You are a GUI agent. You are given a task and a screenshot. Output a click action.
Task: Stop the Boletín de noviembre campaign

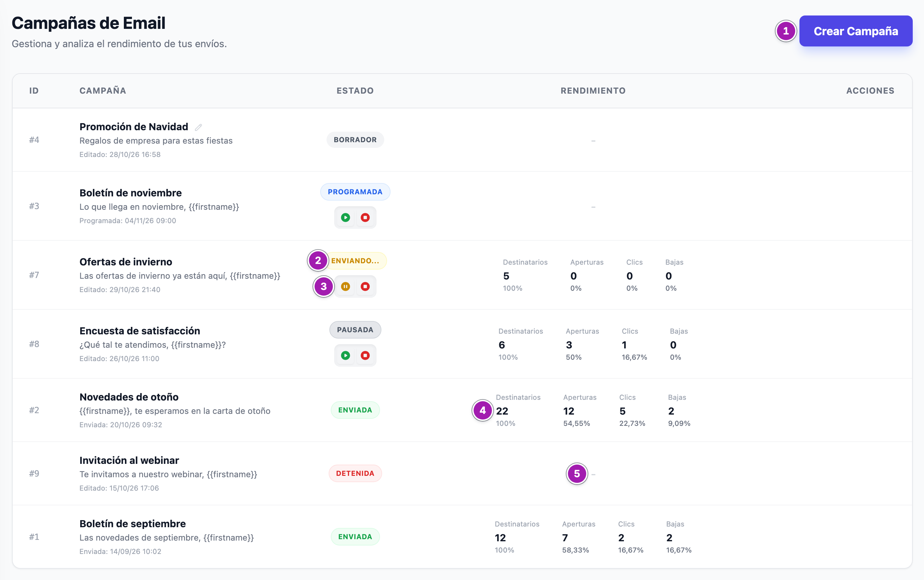pyautogui.click(x=365, y=217)
